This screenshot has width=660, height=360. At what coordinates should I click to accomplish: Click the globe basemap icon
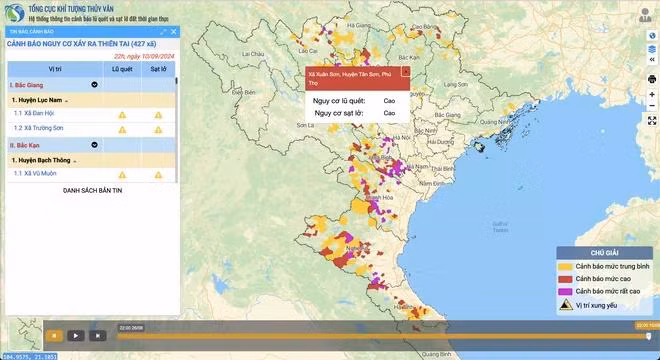(x=652, y=35)
